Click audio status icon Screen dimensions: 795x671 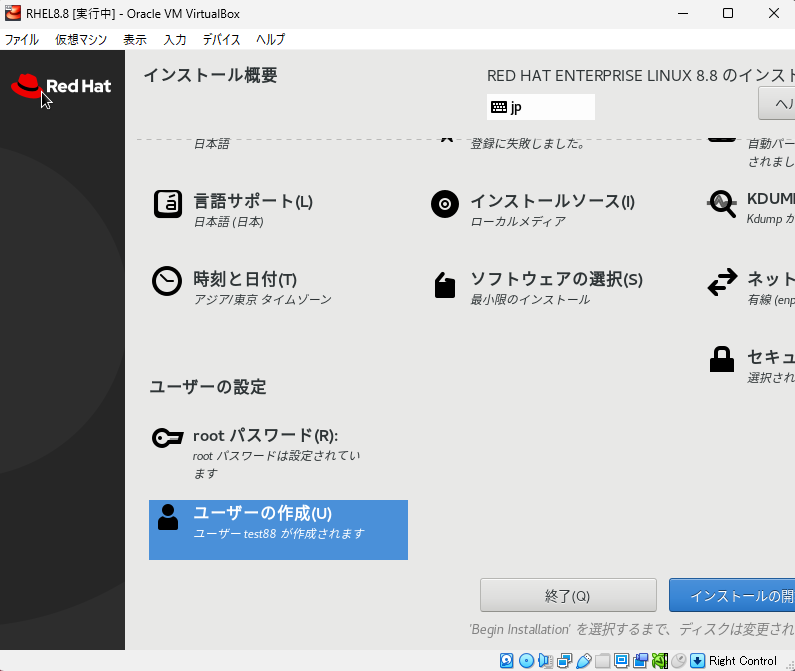546,660
